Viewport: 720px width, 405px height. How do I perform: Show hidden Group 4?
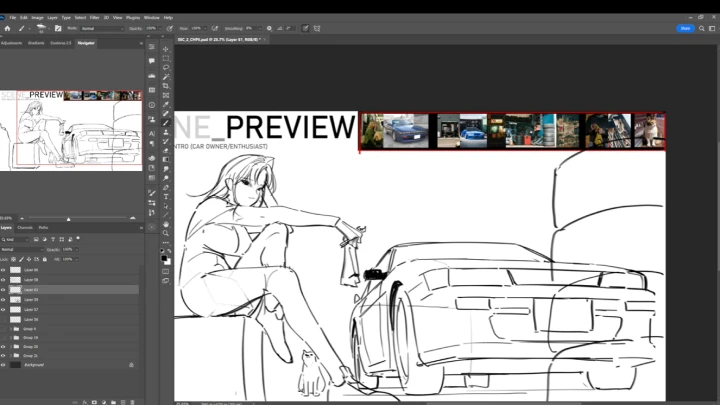pyautogui.click(x=3, y=329)
